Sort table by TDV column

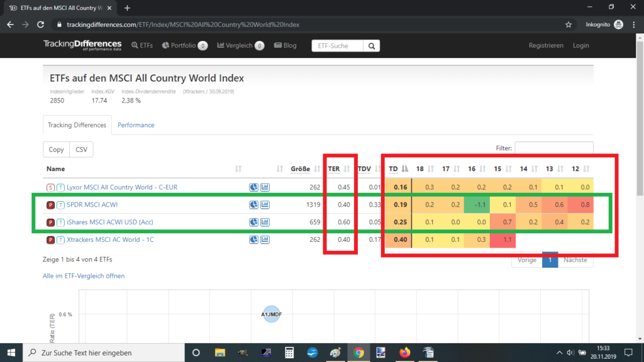[369, 168]
